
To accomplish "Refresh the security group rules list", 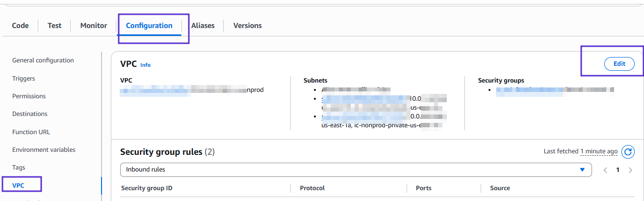I will tap(628, 152).
